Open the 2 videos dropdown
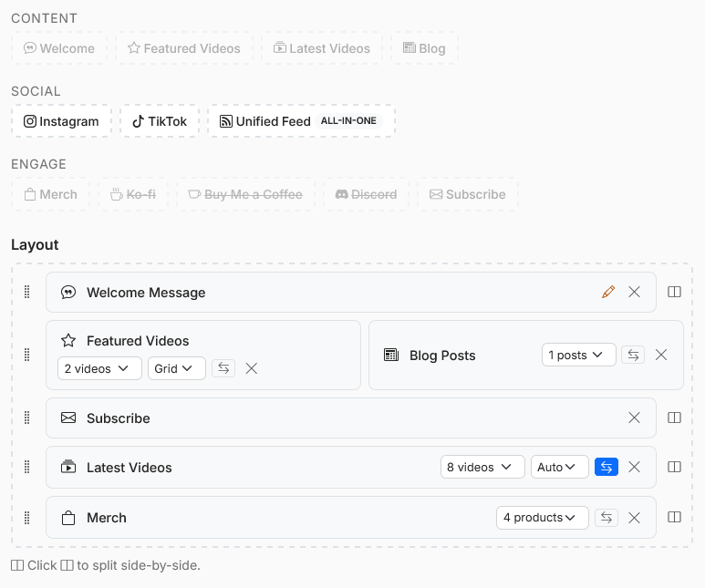Screen dimensions: 705x588 (x=99, y=368)
